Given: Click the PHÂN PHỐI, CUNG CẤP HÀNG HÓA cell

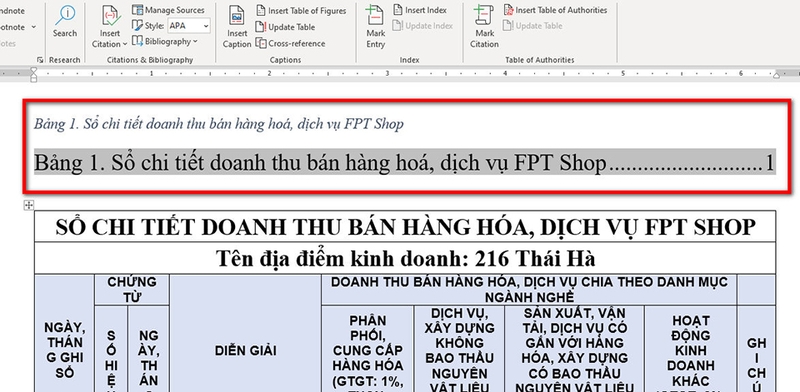Looking at the screenshot, I should [x=367, y=349].
